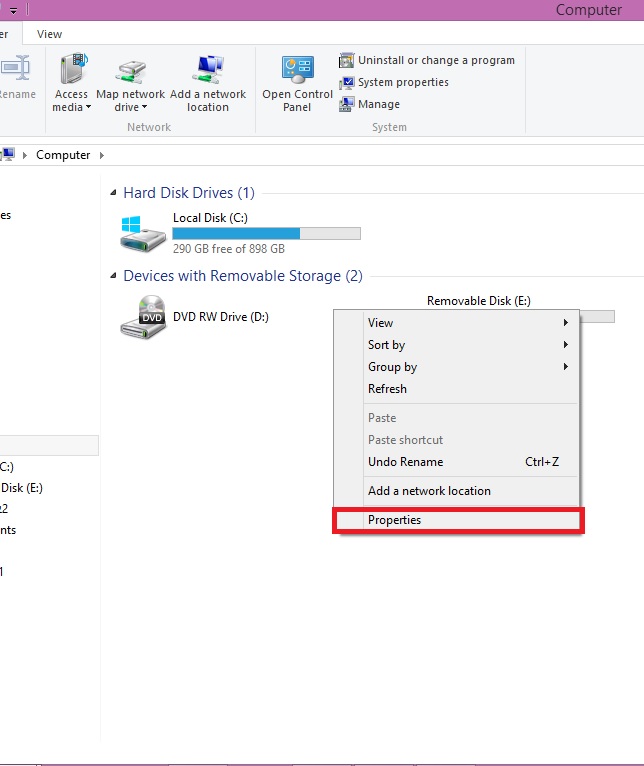Expand the Sort by submenu arrow
Image resolution: width=644 pixels, height=766 pixels.
(x=565, y=344)
